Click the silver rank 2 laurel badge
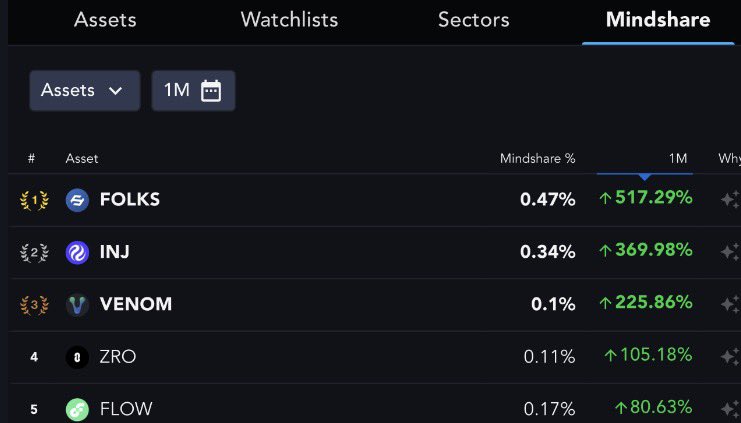The width and height of the screenshot is (741, 423). pyautogui.click(x=33, y=253)
